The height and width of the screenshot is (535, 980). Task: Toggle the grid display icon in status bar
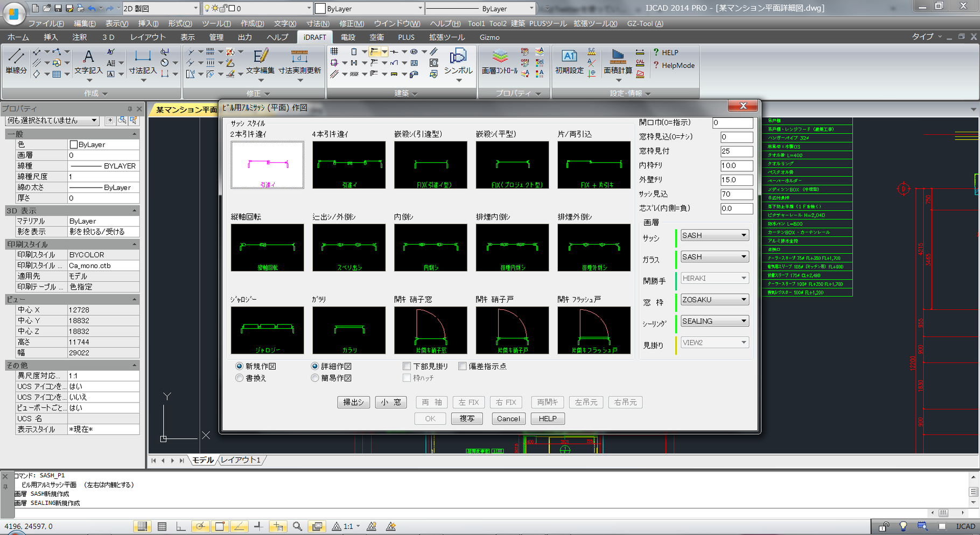(162, 526)
